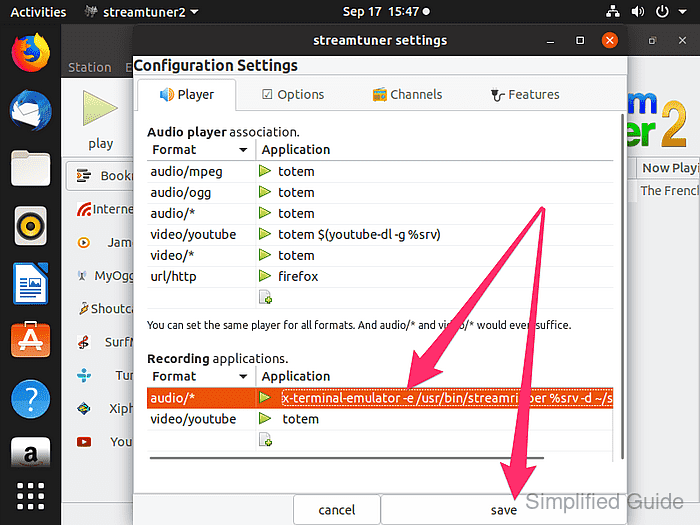
Task: Open Firefox from the dock
Action: (x=30, y=53)
